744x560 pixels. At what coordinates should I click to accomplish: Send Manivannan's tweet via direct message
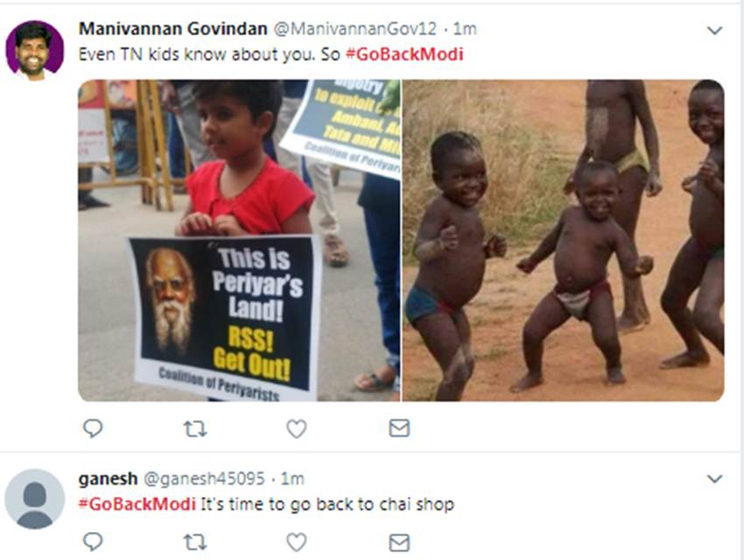coord(399,428)
